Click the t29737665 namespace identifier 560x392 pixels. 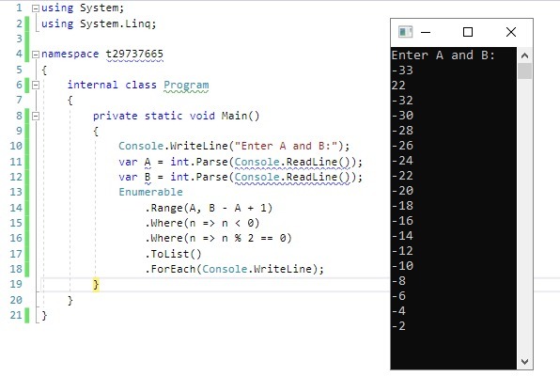pyautogui.click(x=134, y=54)
